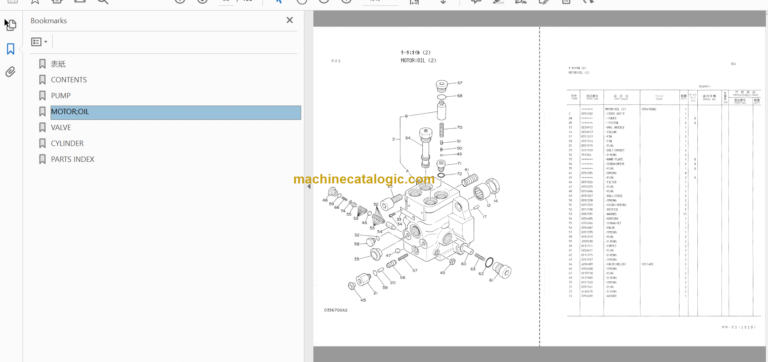768x362 pixels.
Task: Collapse the navigation pane with the arrow handle
Action: pyautogui.click(x=309, y=187)
